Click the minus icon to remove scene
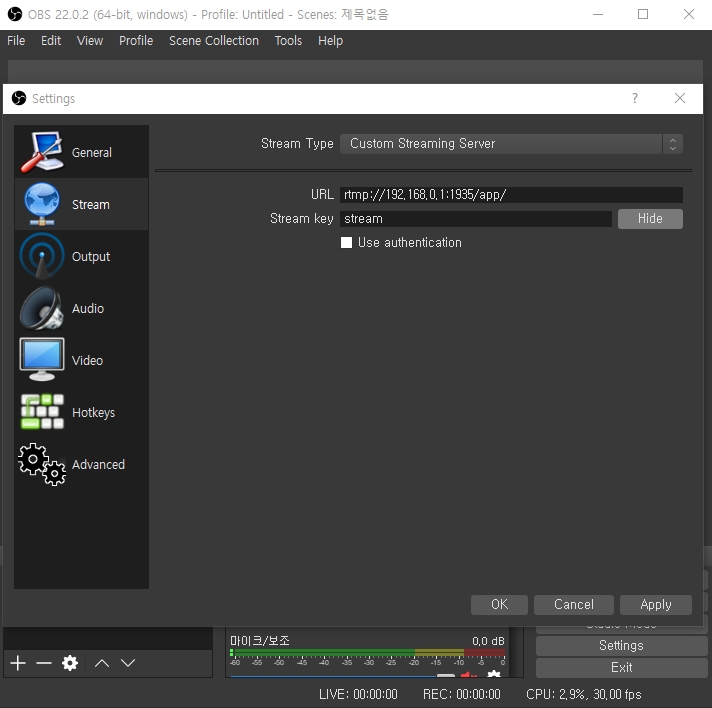The height and width of the screenshot is (708, 712). click(x=43, y=663)
